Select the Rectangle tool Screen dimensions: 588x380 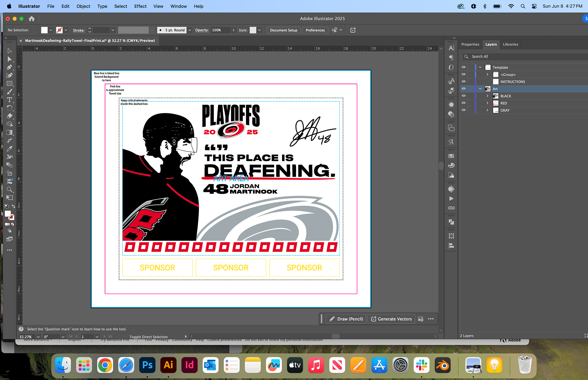pos(9,83)
